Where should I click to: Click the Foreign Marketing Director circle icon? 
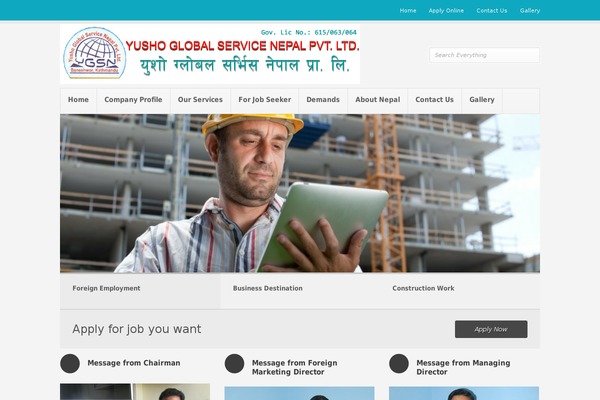point(235,363)
